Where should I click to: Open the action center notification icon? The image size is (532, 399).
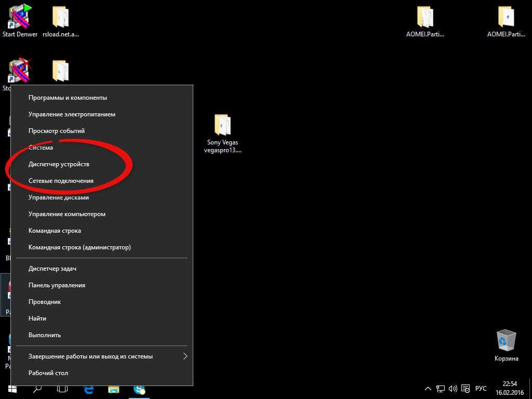click(x=465, y=389)
